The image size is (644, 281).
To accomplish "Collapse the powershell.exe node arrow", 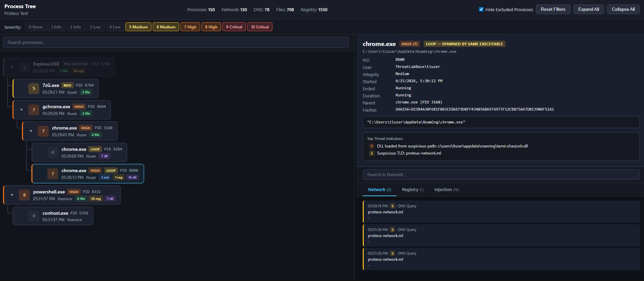I will pos(12,195).
